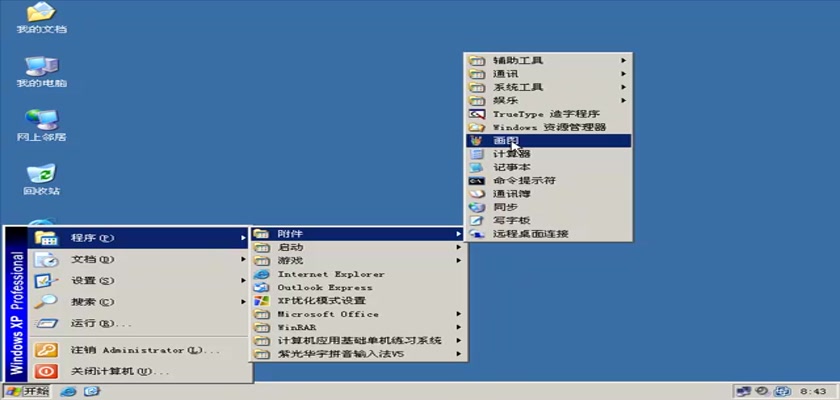Open 辅助工具 accessories folder
Viewport: 840px width, 400px height.
point(548,61)
